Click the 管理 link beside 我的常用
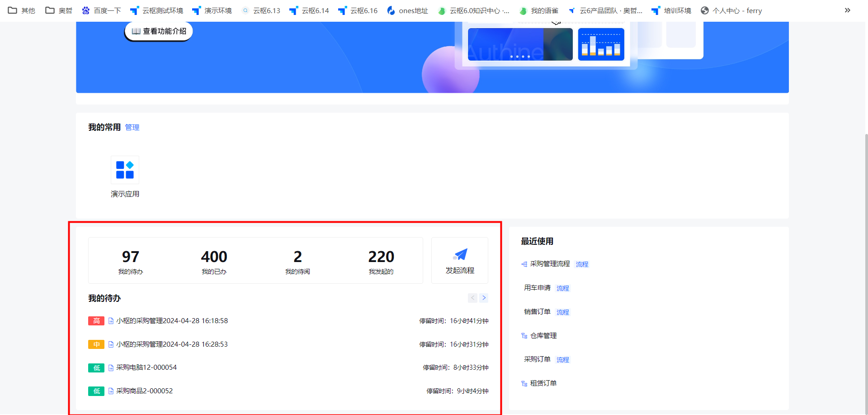This screenshot has height=415, width=868. point(132,128)
